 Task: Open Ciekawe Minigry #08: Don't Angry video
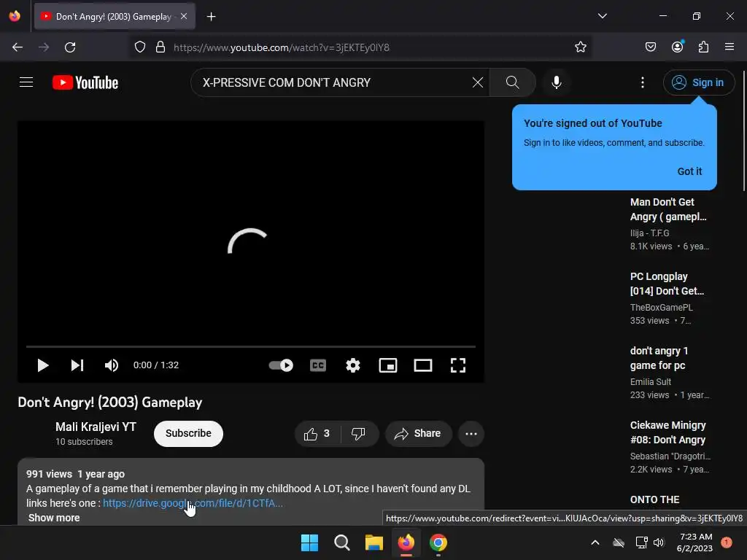[667, 432]
